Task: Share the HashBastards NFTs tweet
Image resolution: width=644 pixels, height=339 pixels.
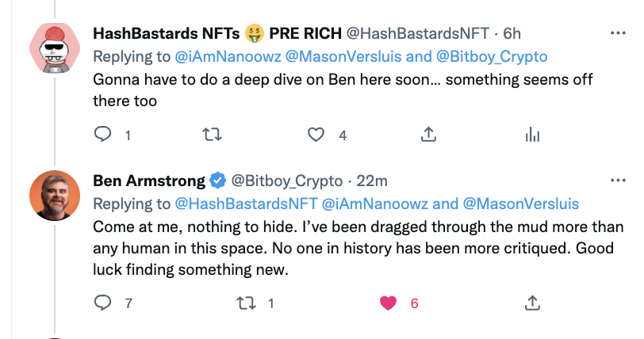Action: click(x=427, y=134)
